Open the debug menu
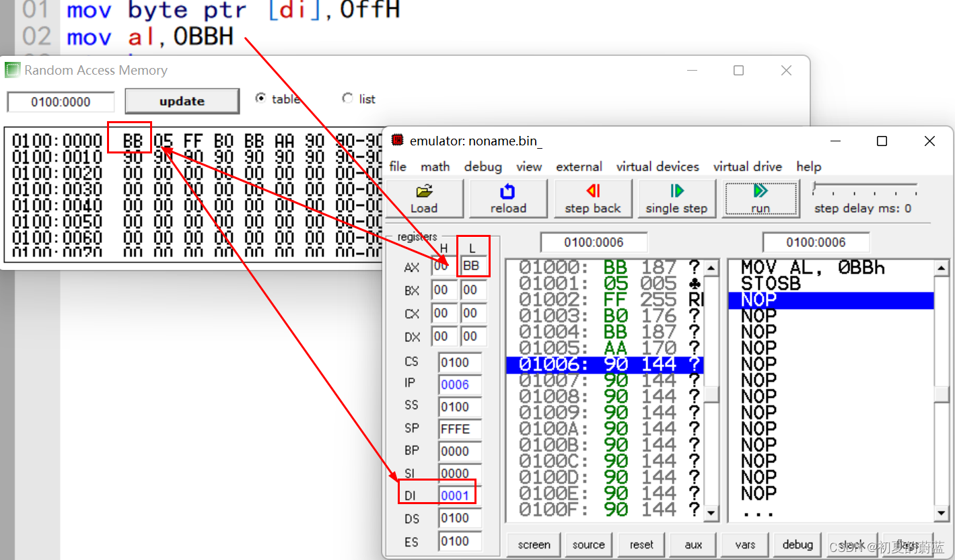The width and height of the screenshot is (955, 560). coord(483,166)
